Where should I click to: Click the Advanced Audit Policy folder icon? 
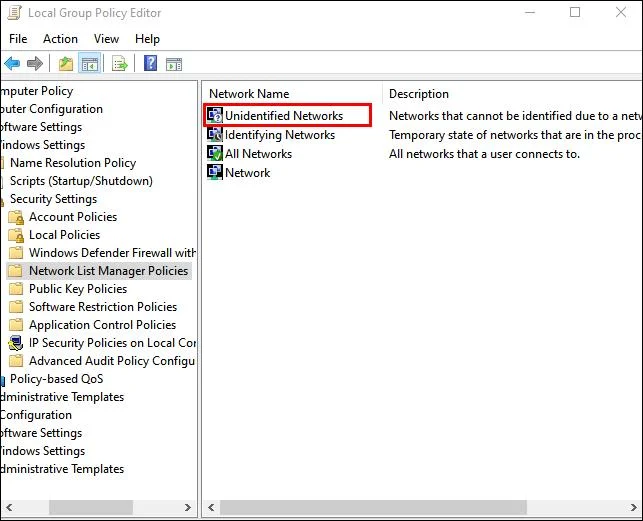click(16, 361)
